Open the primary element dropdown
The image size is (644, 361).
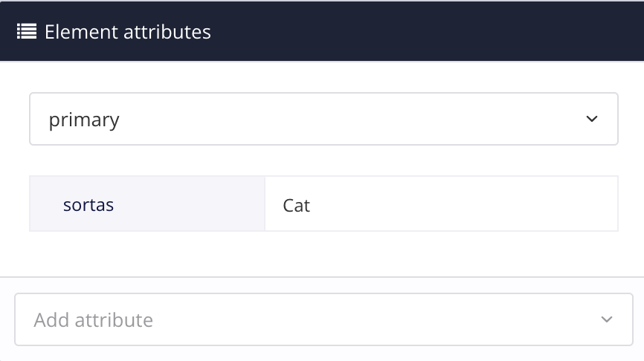pyautogui.click(x=323, y=119)
